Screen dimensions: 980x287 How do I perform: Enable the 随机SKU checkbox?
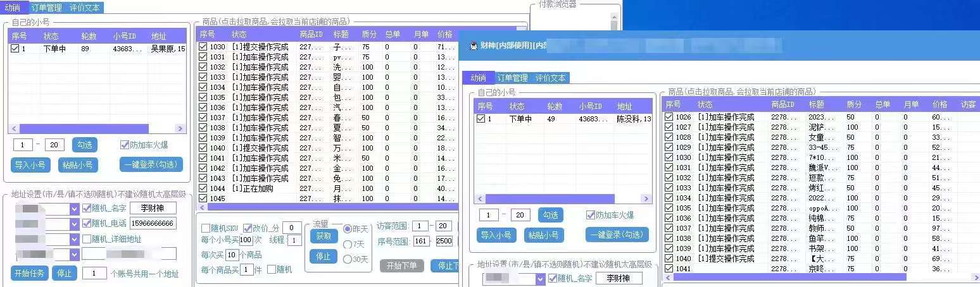(206, 228)
